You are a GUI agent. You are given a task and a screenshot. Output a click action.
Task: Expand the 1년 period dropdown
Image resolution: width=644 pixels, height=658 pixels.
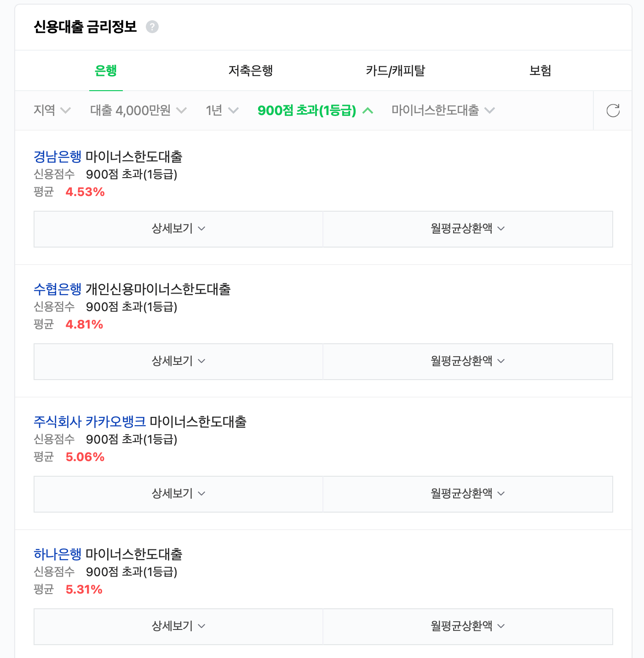point(222,110)
